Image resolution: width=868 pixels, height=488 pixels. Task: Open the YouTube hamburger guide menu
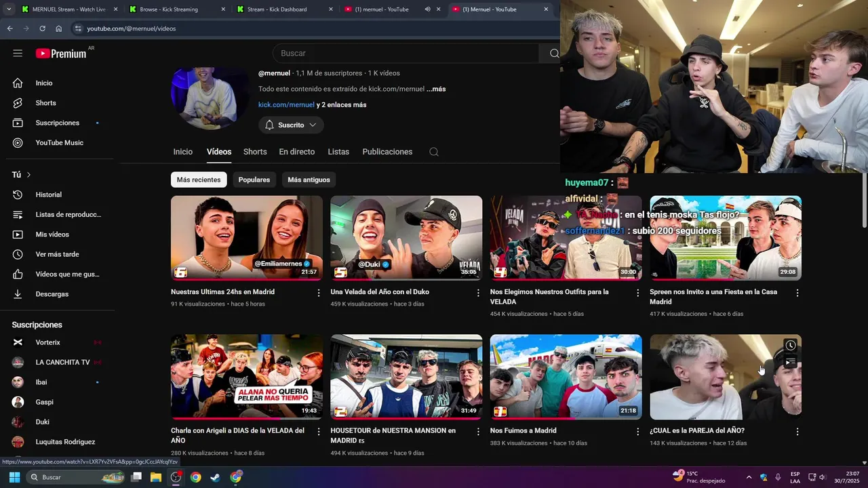point(18,53)
